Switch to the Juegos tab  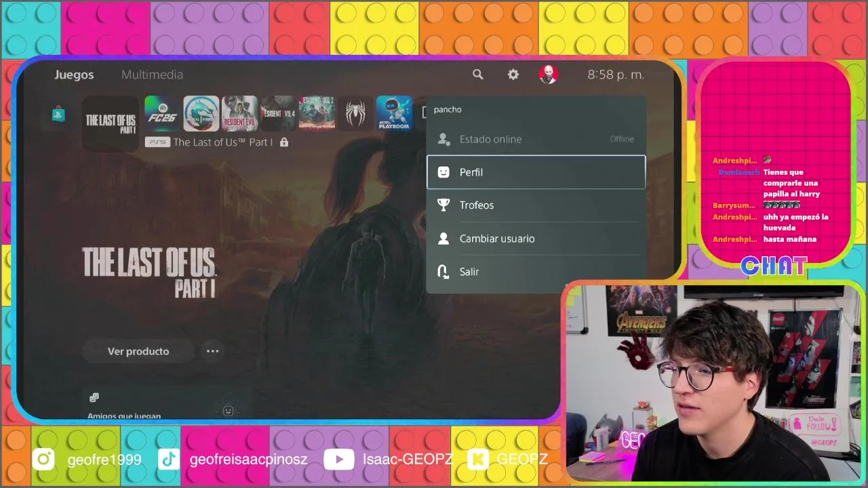74,75
